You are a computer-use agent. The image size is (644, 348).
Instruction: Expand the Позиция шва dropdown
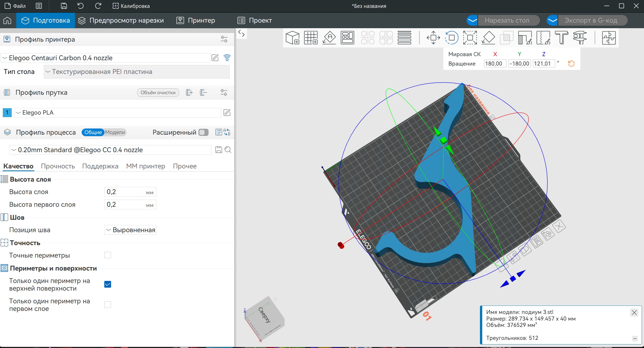pos(130,230)
